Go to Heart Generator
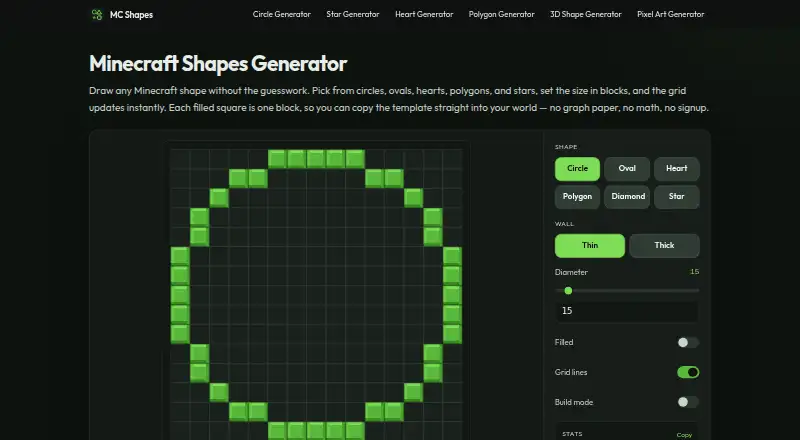Viewport: 800px width, 440px height. (x=424, y=14)
